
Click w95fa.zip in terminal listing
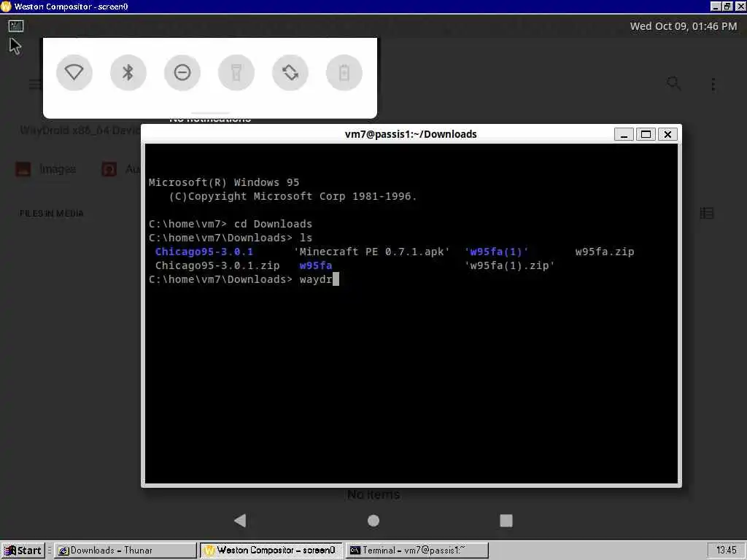605,252
